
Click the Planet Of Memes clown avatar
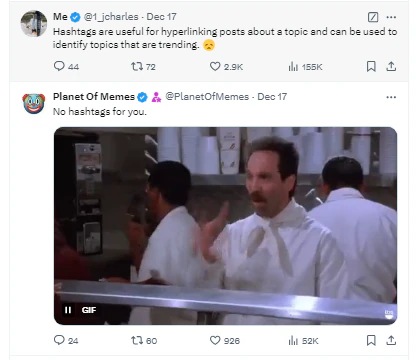click(34, 103)
